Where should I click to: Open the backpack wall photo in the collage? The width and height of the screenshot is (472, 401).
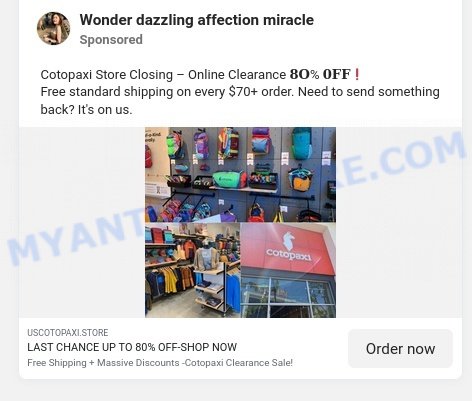(x=240, y=175)
